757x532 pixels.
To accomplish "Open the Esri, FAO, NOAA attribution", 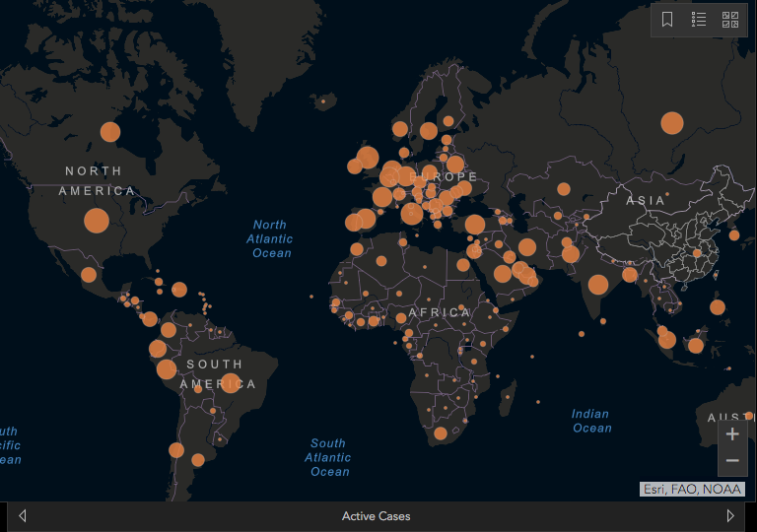I will pos(692,489).
